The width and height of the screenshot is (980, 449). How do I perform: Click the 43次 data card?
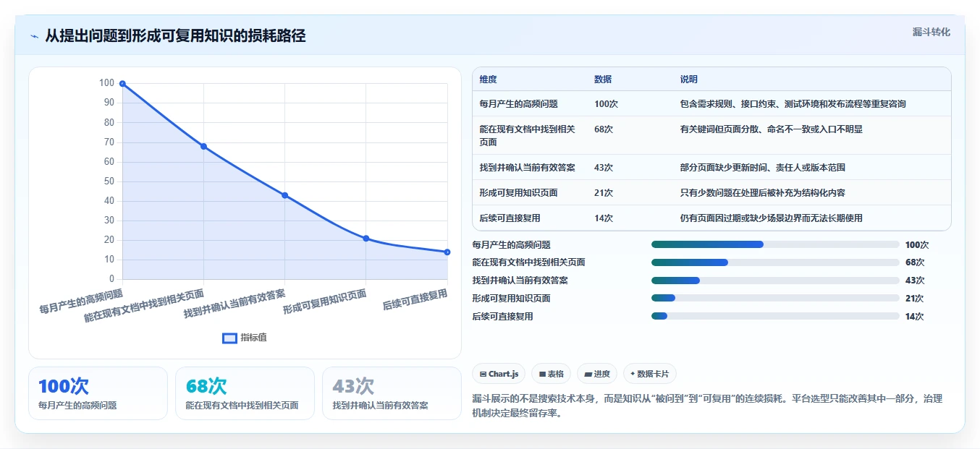[x=392, y=393]
